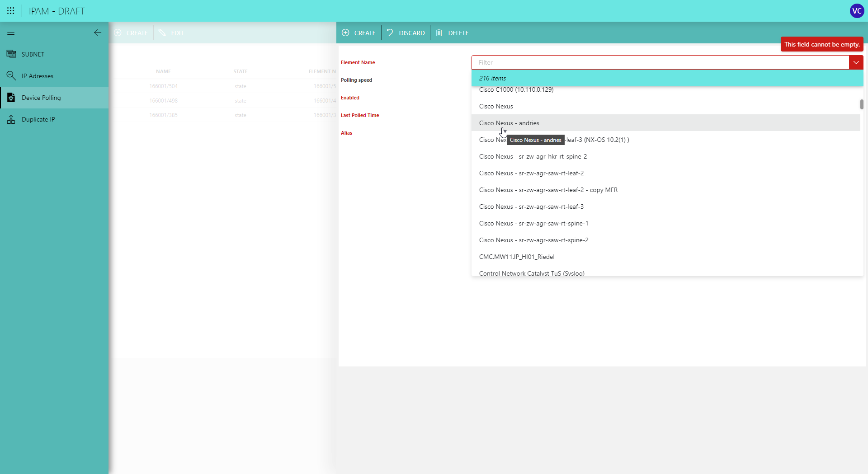Pick Cisco Nexus - sr-zw-agr-saw-rt-leaf-2
The height and width of the screenshot is (474, 868).
coord(665,173)
